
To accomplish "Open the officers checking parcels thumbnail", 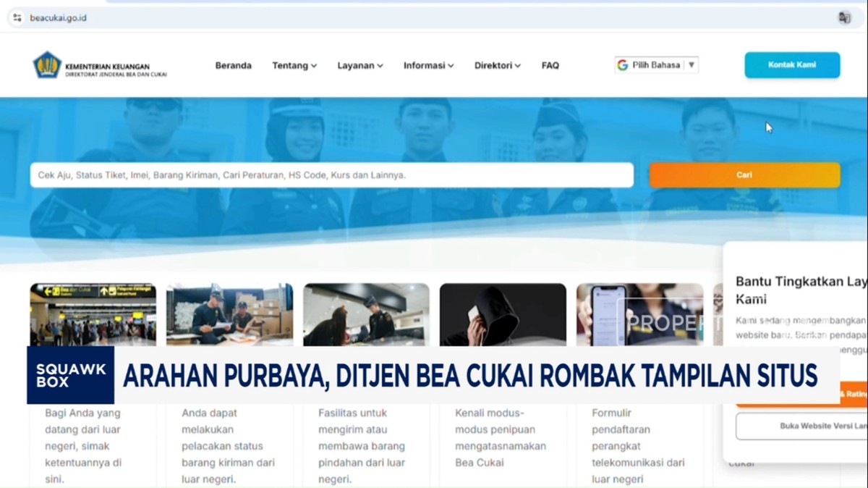I will pos(229,314).
